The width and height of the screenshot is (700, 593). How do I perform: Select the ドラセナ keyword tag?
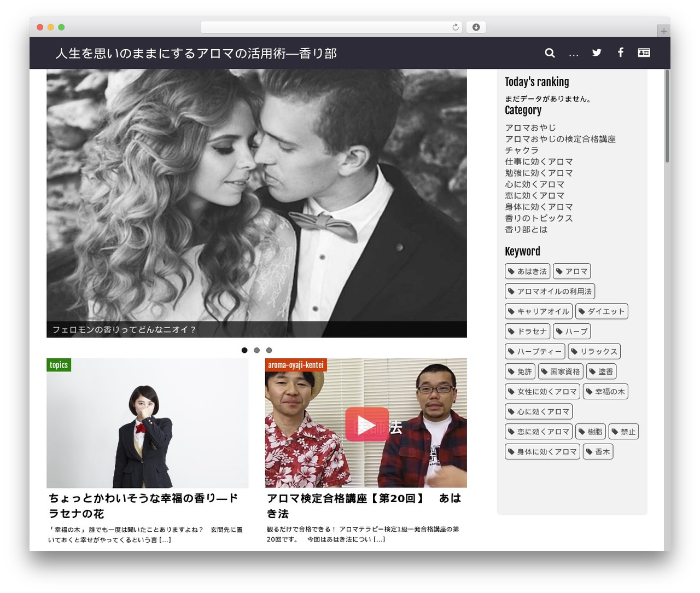tap(527, 331)
